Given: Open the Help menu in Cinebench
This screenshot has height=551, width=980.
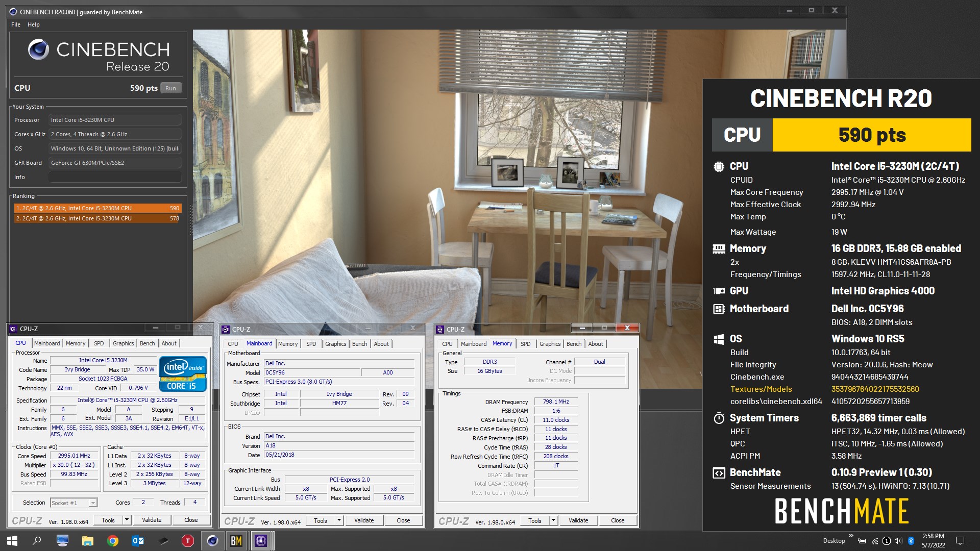Looking at the screenshot, I should (34, 24).
